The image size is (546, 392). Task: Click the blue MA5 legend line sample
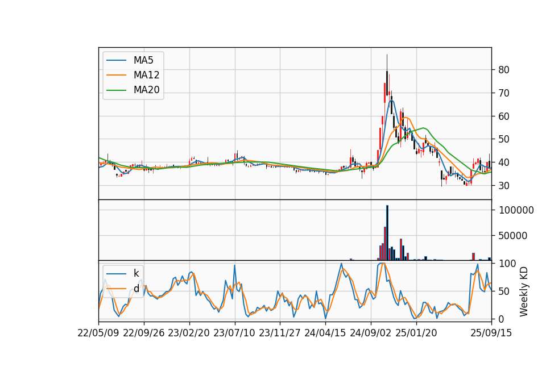click(116, 61)
